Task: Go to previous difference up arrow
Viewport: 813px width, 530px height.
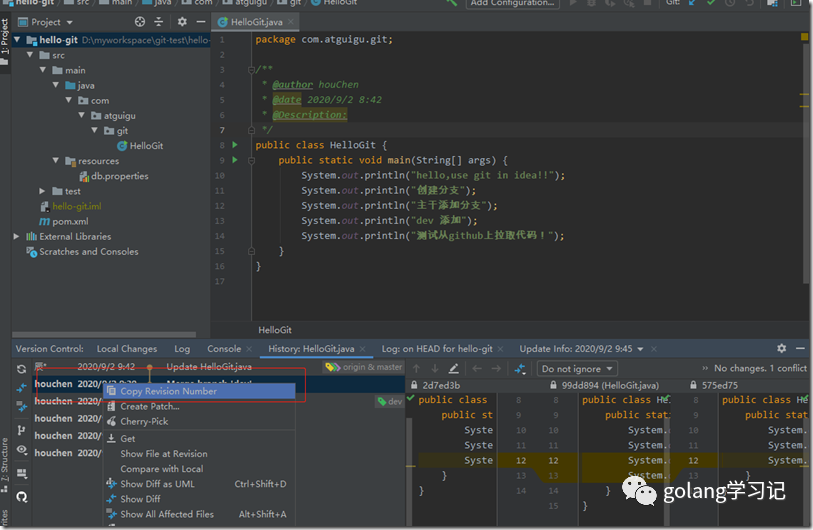Action: click(x=416, y=368)
